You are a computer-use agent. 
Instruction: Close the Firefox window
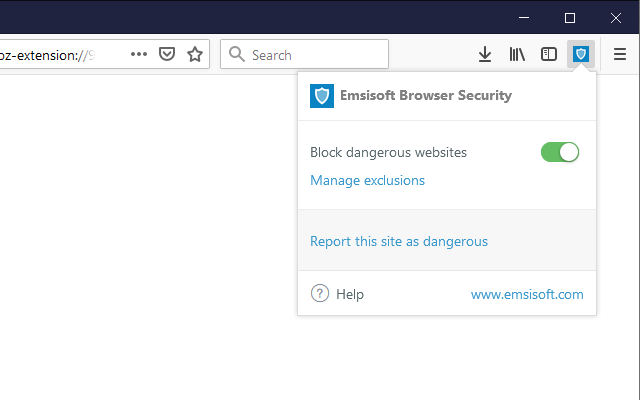(x=617, y=17)
